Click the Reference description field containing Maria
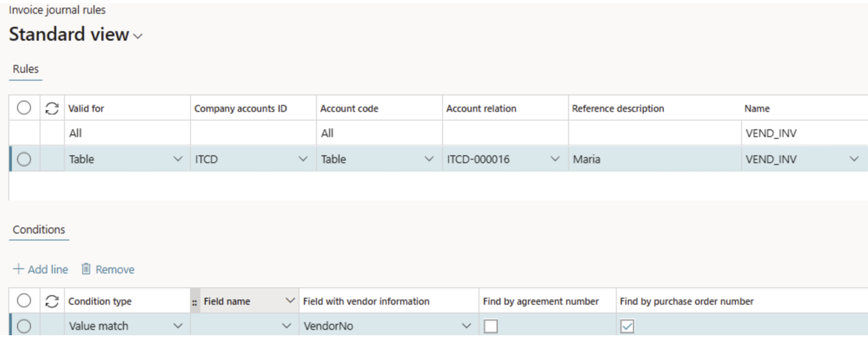 pyautogui.click(x=652, y=159)
